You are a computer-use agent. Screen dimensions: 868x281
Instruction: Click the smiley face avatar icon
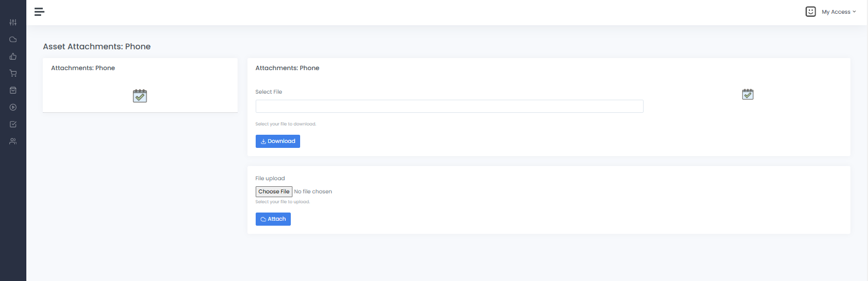click(810, 12)
